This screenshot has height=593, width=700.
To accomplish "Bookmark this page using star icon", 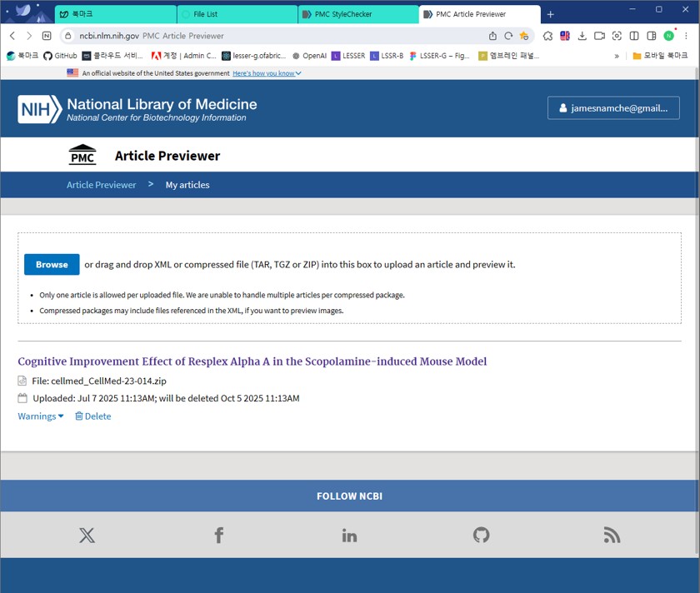I will click(x=524, y=36).
